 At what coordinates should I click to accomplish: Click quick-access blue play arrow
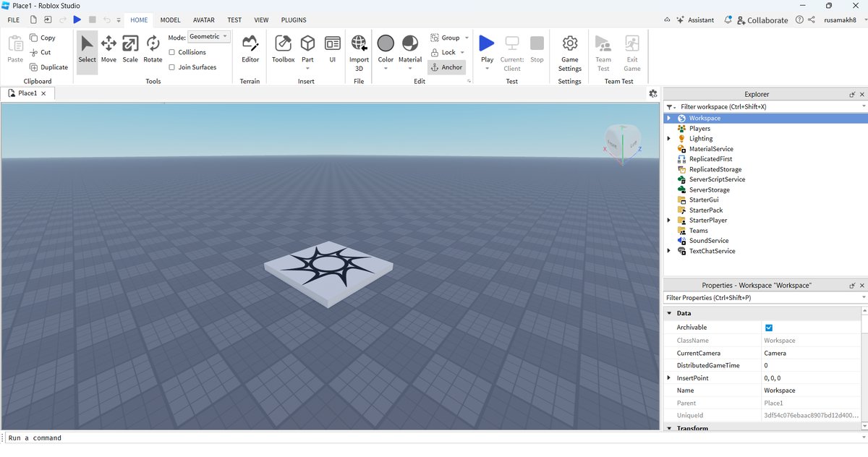[x=77, y=20]
